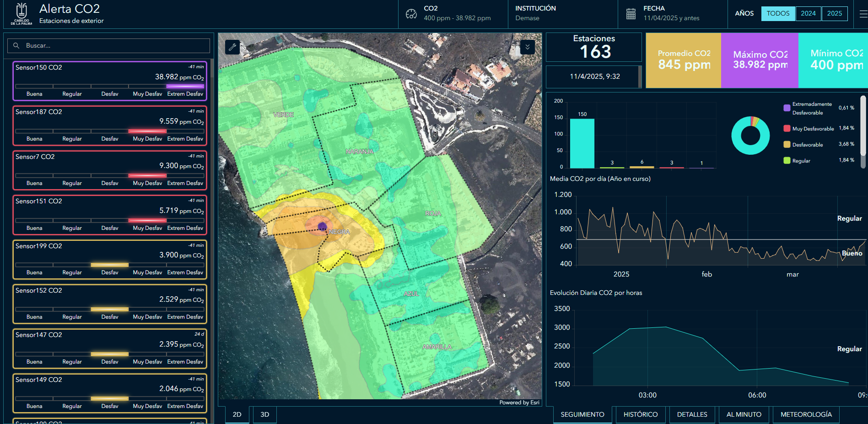This screenshot has width=868, height=424.
Task: Click the calendar icon for Fecha
Action: pos(631,14)
